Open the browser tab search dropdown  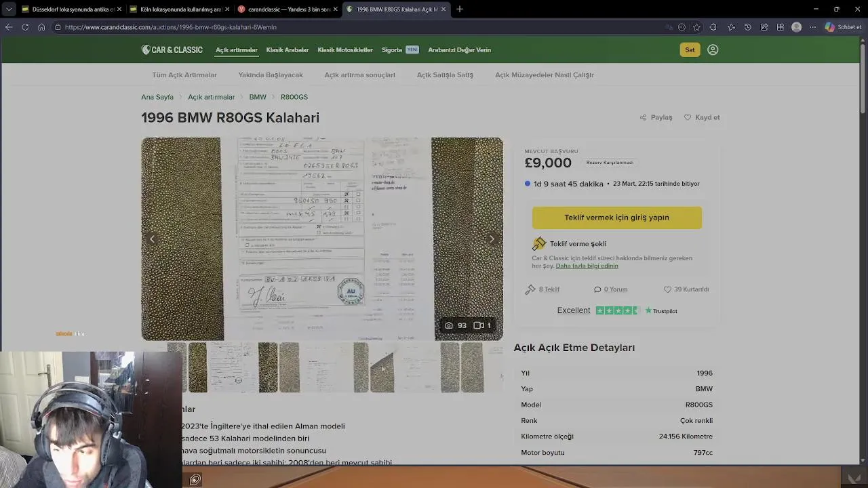(x=9, y=9)
